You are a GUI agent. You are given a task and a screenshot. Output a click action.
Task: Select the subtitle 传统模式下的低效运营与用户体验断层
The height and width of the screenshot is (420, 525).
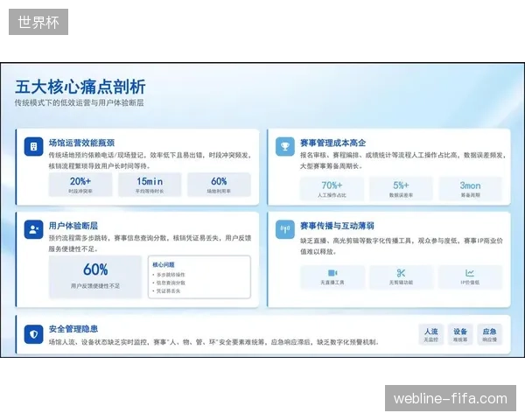[x=79, y=103]
